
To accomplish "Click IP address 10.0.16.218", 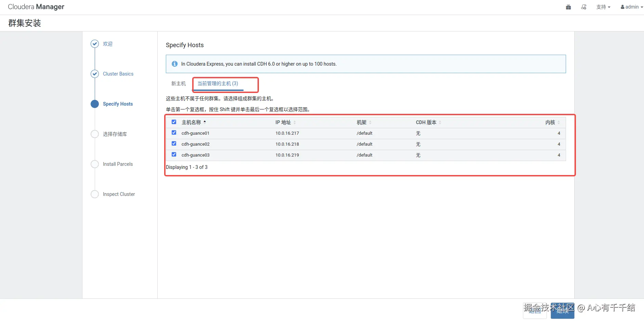I will pyautogui.click(x=287, y=144).
